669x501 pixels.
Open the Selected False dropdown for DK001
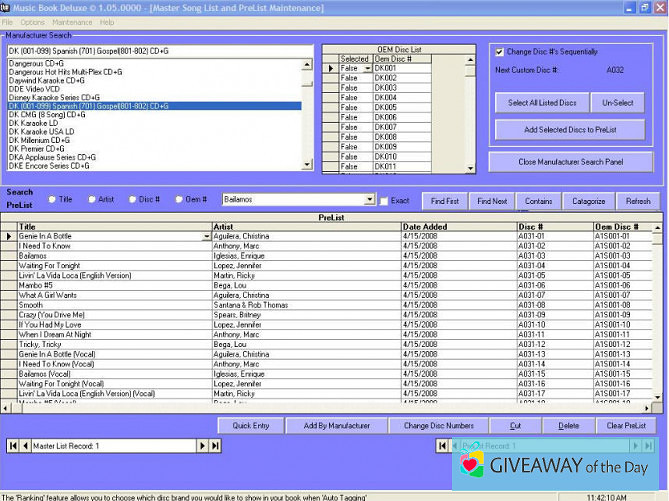pos(366,68)
